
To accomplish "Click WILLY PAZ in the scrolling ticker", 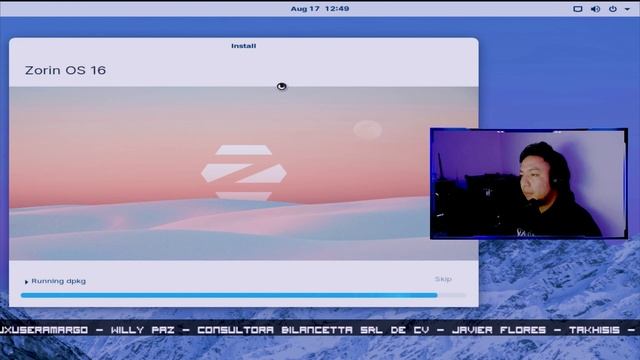I will [x=142, y=330].
